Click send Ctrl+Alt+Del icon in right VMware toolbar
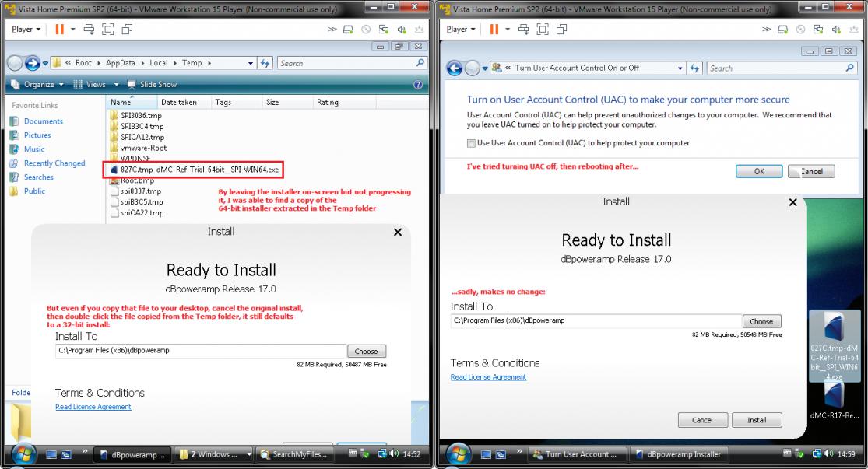This screenshot has width=868, height=469. (x=523, y=30)
